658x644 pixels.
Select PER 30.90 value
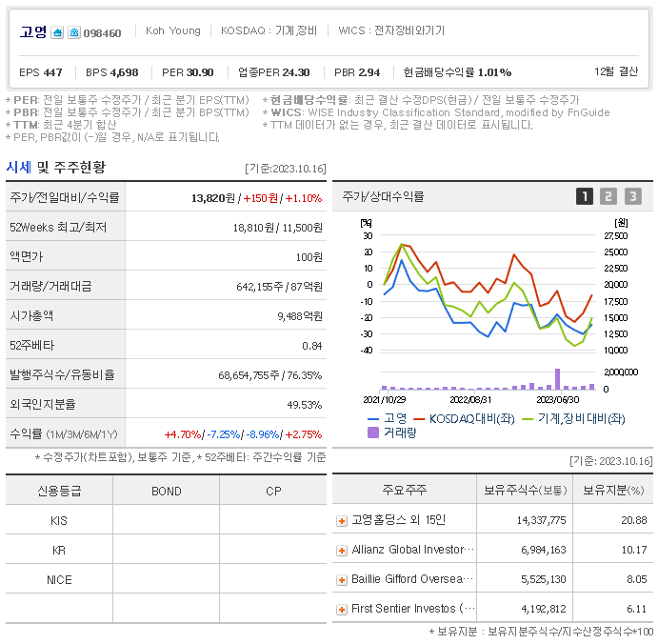pos(188,72)
